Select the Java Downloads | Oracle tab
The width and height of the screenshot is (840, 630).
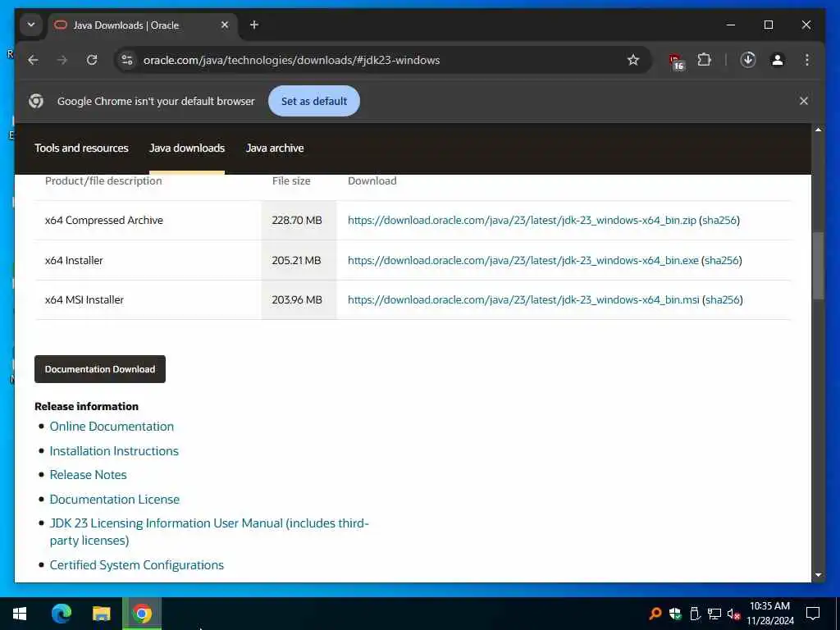[142, 25]
